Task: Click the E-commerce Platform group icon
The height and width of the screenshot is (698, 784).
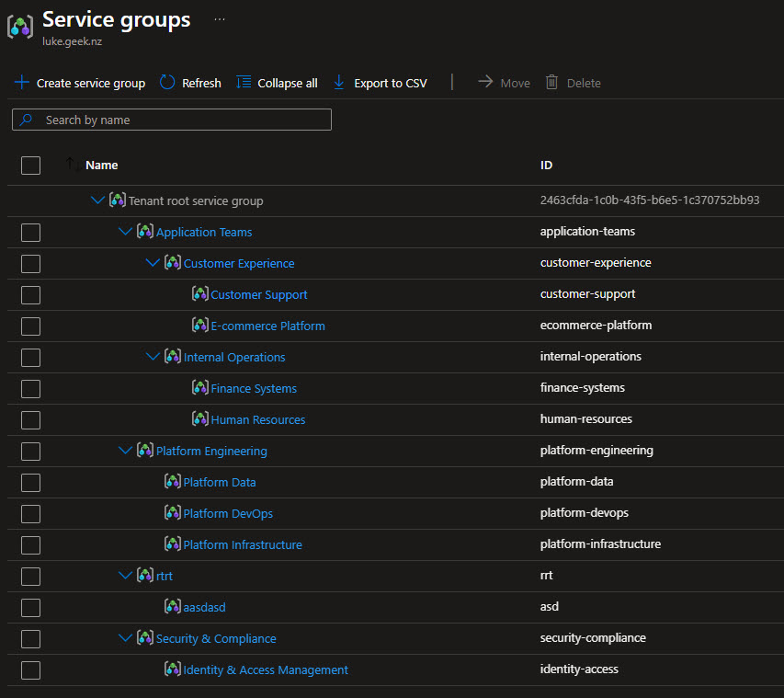Action: pyautogui.click(x=200, y=326)
